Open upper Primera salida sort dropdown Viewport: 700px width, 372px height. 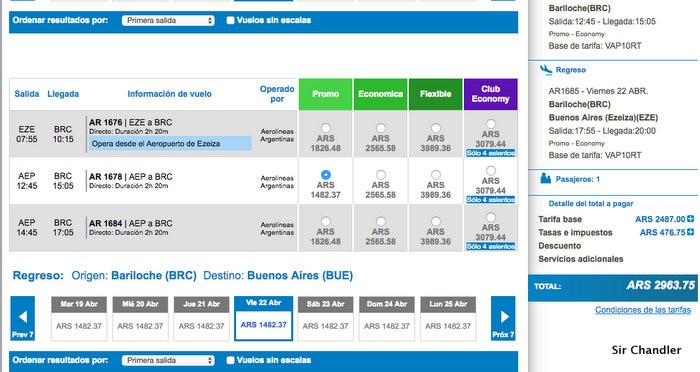click(168, 21)
